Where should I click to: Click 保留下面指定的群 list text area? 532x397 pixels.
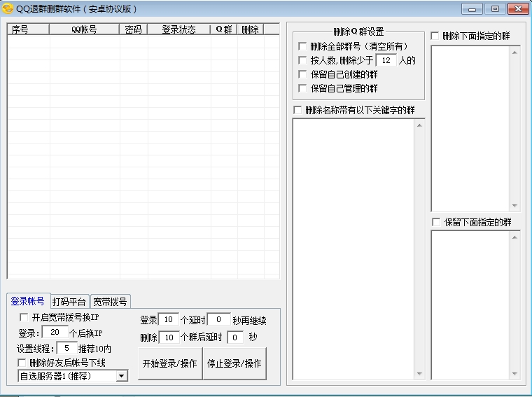[x=470, y=305]
